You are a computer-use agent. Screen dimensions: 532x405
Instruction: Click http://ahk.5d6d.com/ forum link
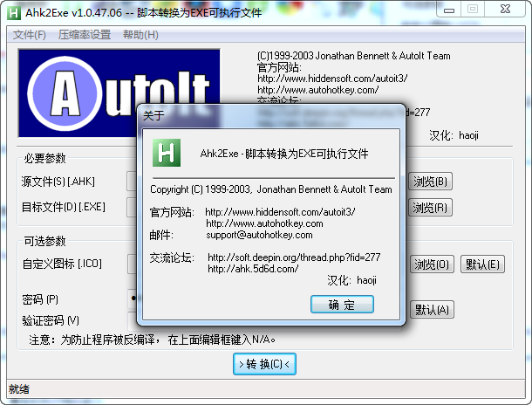[x=253, y=269]
